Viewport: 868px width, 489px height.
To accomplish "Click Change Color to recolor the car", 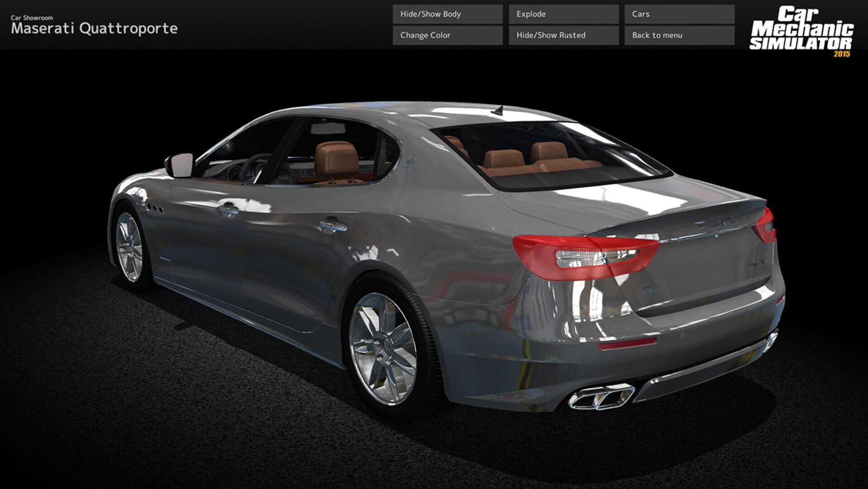I will click(x=447, y=35).
